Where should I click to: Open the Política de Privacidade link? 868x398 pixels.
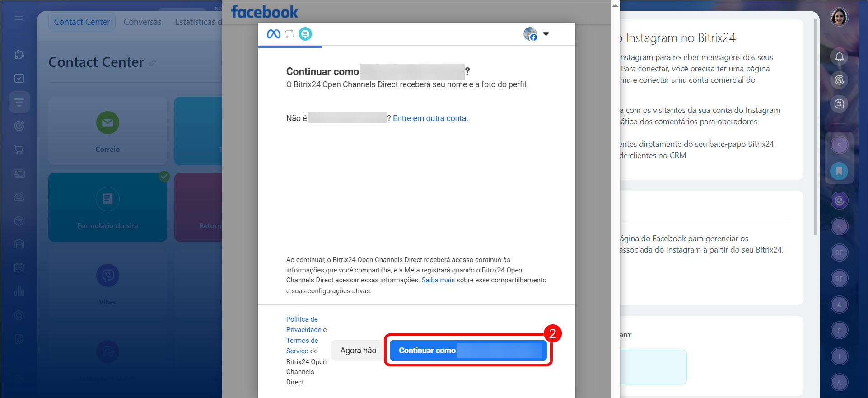(x=304, y=324)
